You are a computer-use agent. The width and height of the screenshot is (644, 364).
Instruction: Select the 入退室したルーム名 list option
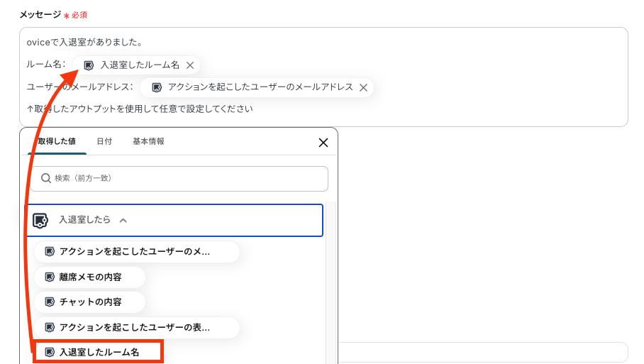point(99,352)
